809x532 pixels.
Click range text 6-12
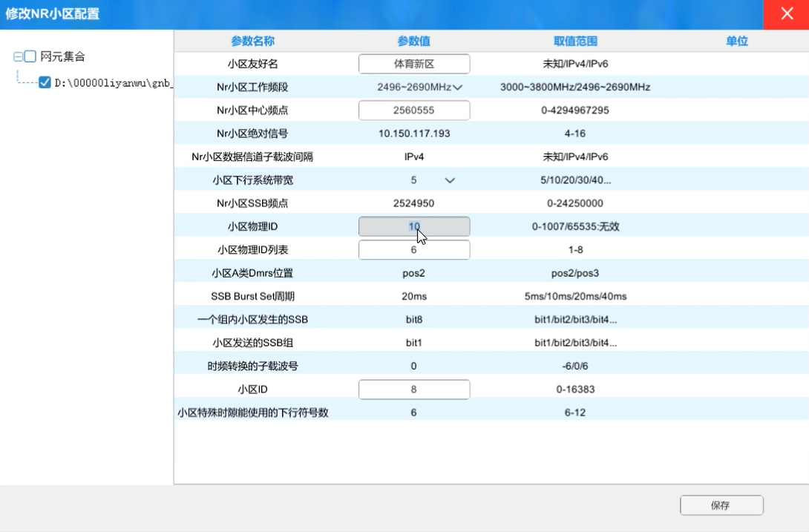[575, 413]
